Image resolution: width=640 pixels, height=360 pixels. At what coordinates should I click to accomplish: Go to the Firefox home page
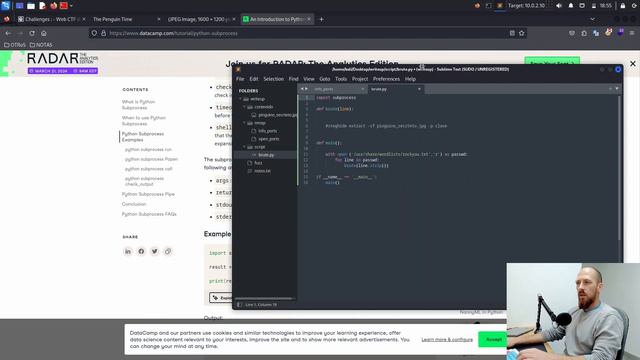coord(44,33)
